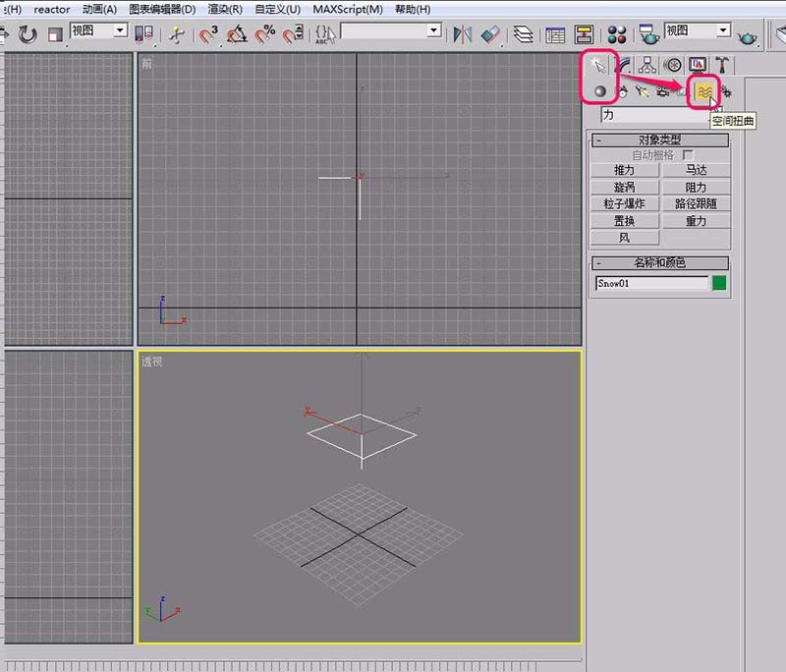Click the 马达 button
Image resolution: width=786 pixels, height=672 pixels.
(696, 170)
